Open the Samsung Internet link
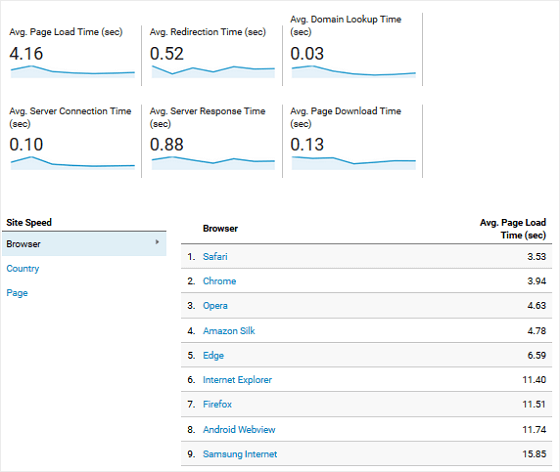560x472 pixels. pos(240,454)
